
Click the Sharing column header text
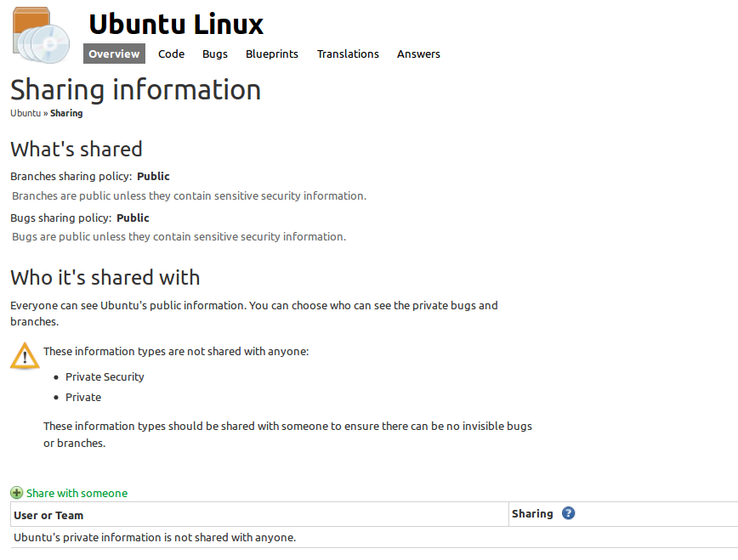pos(532,513)
